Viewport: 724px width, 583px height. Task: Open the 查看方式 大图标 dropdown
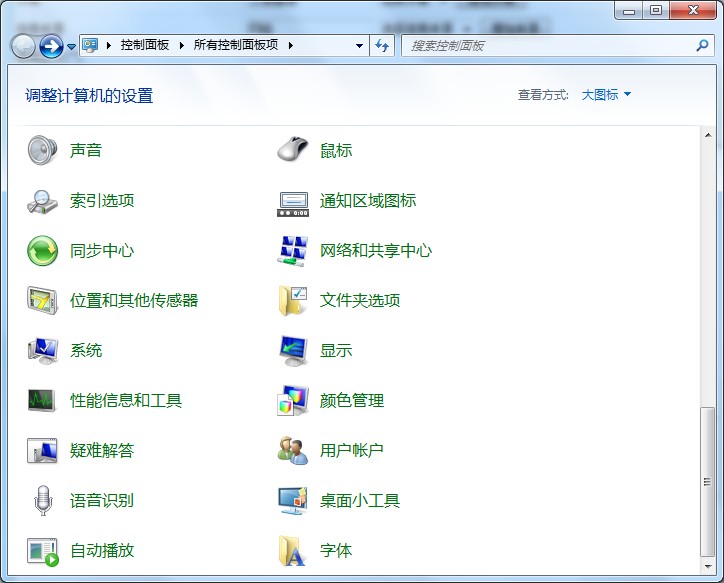tap(606, 95)
